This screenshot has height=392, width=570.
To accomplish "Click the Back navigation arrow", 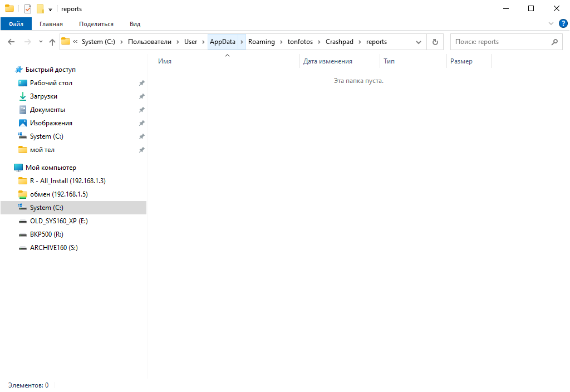I will (x=11, y=42).
